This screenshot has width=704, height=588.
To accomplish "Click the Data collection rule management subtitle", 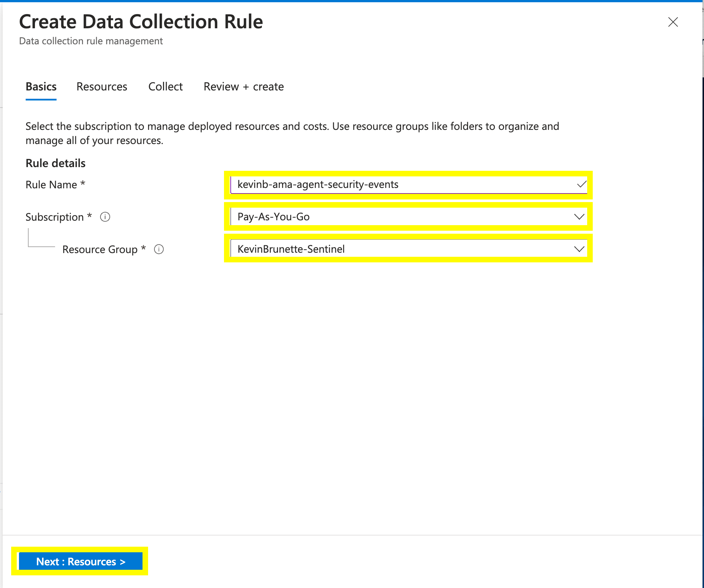I will 91,41.
